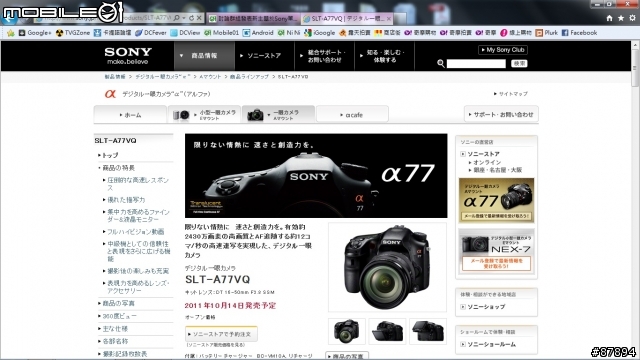Screen dimensions: 640x360
Task: Click the α77 hero banner image
Action: coord(316,176)
